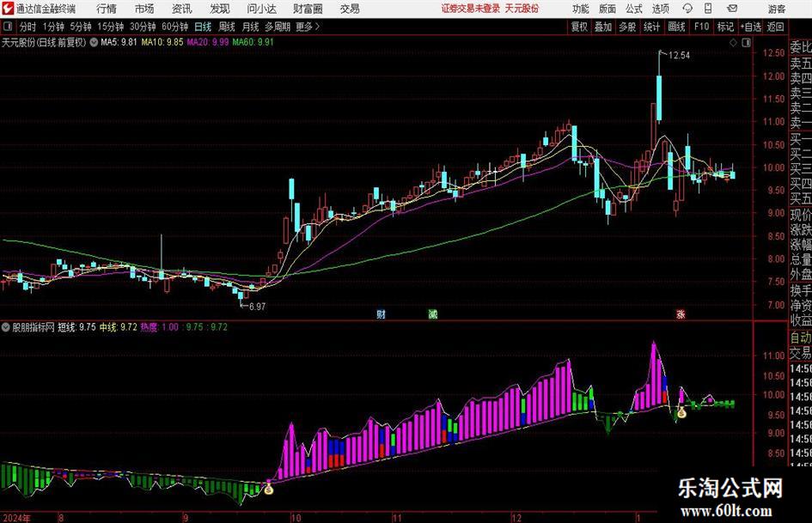812x523 pixels.
Task: Click the MA10: 9.85 value label
Action: (162, 42)
